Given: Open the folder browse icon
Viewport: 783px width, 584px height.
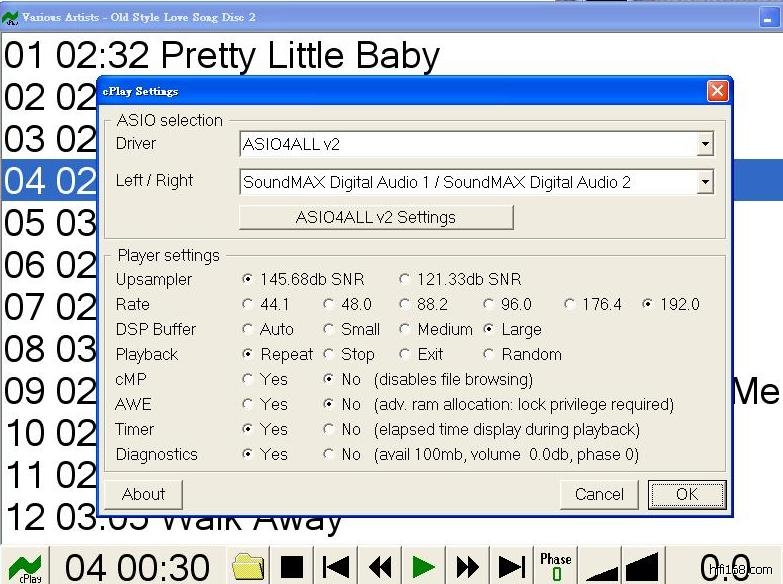Looking at the screenshot, I should click(248, 566).
